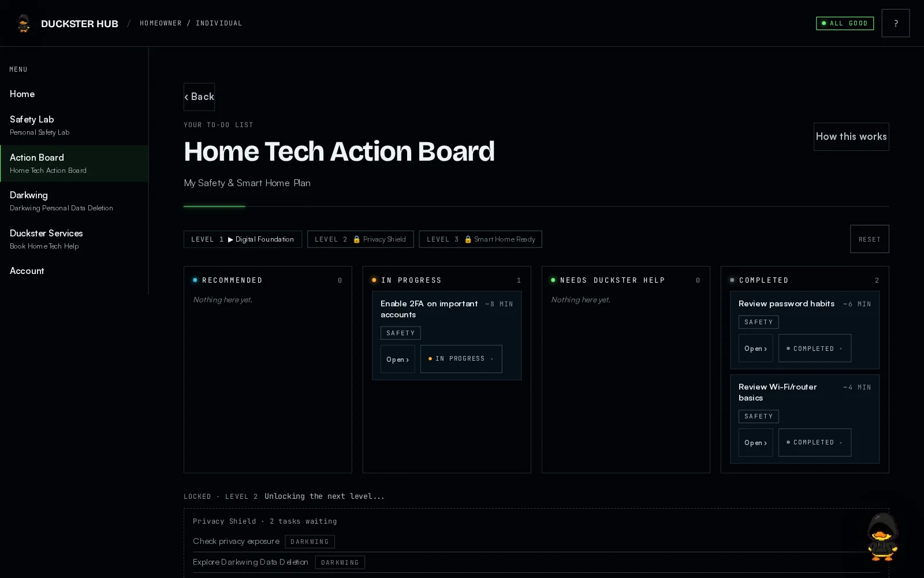Open Home in the sidebar menu

click(x=74, y=94)
